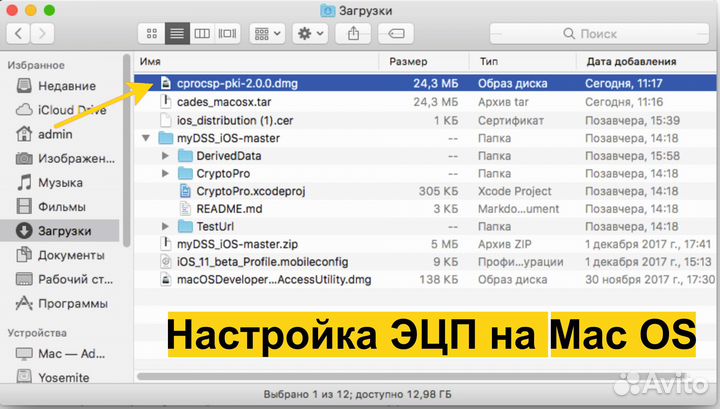Open the gear action menu

click(310, 34)
